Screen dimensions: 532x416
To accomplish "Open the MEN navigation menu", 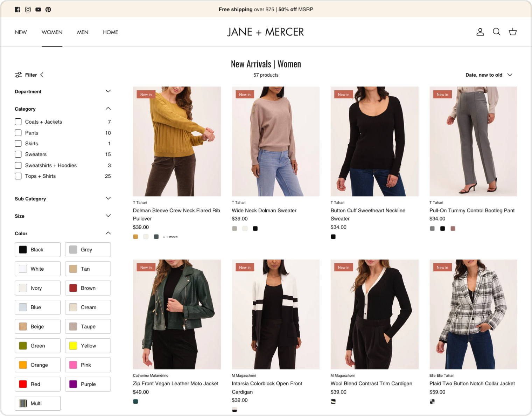I will pyautogui.click(x=83, y=32).
